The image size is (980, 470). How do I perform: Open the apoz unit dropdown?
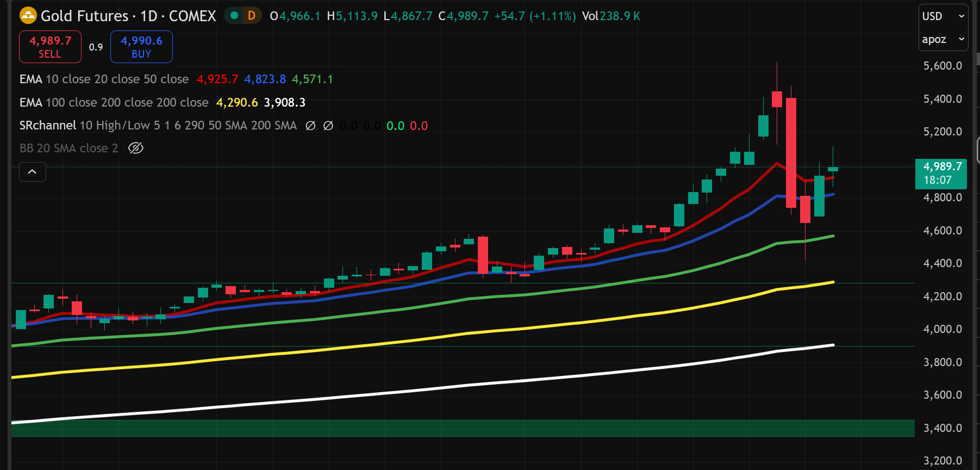pos(943,39)
